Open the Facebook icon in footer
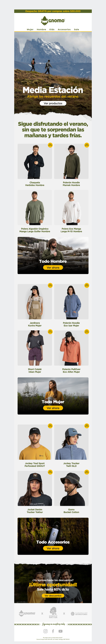Image resolution: width=106 pixels, height=644 pixels. (53, 631)
